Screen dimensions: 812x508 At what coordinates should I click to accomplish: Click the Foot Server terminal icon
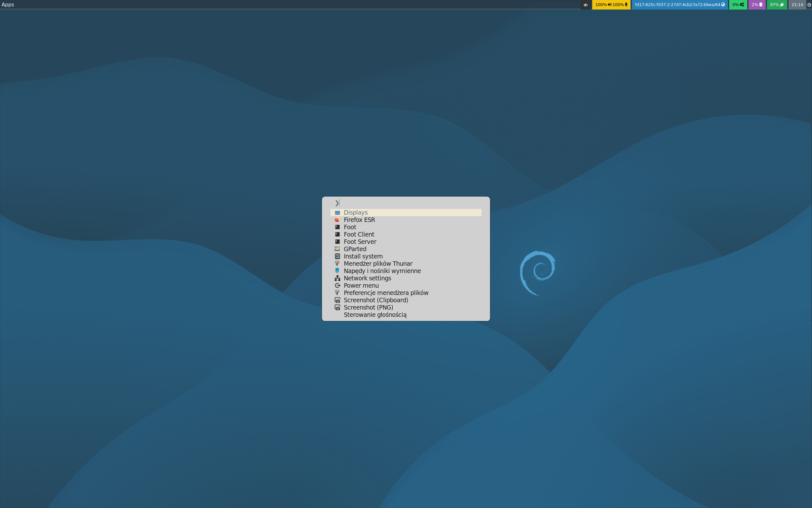click(337, 242)
